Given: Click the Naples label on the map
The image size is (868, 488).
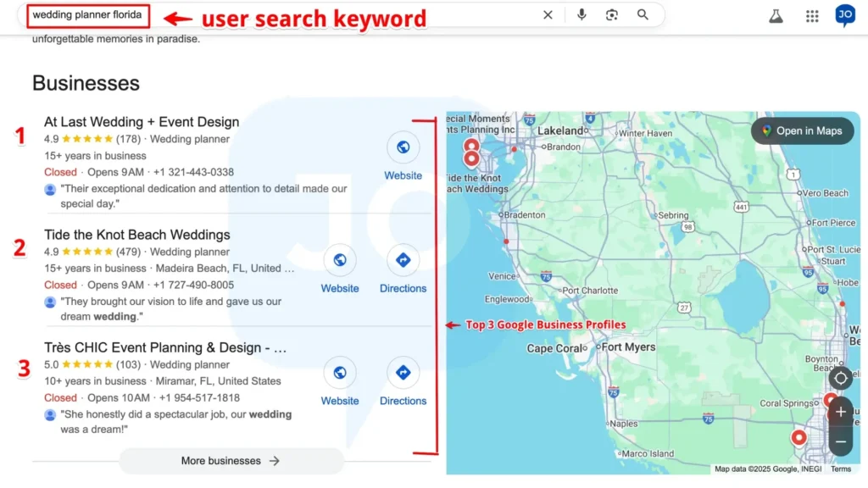Looking at the screenshot, I should tap(623, 424).
